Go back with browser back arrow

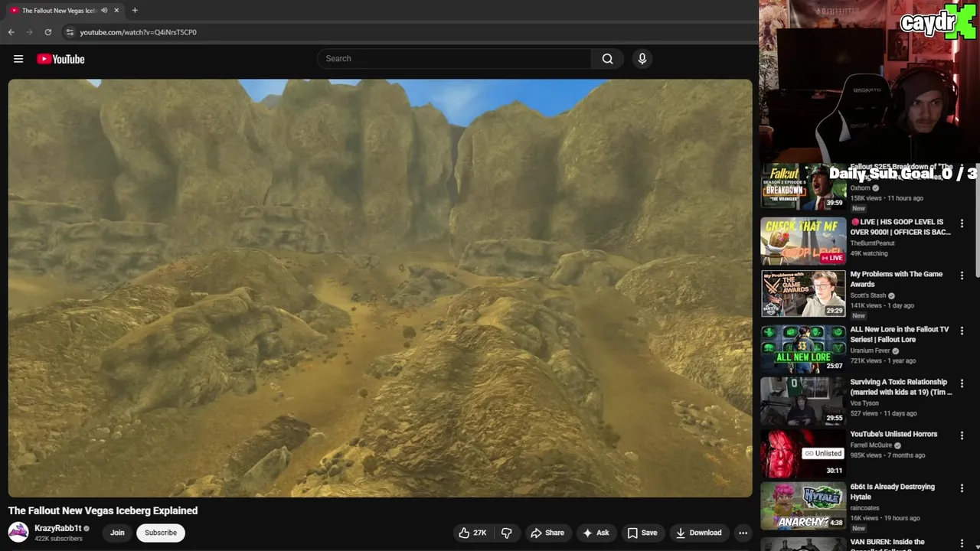(x=11, y=32)
